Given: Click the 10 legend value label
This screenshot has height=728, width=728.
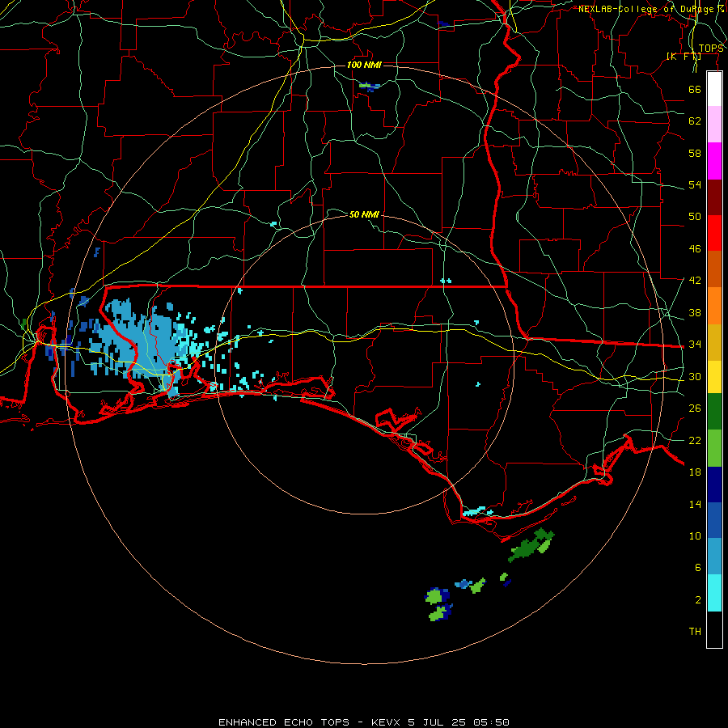Looking at the screenshot, I should [695, 535].
